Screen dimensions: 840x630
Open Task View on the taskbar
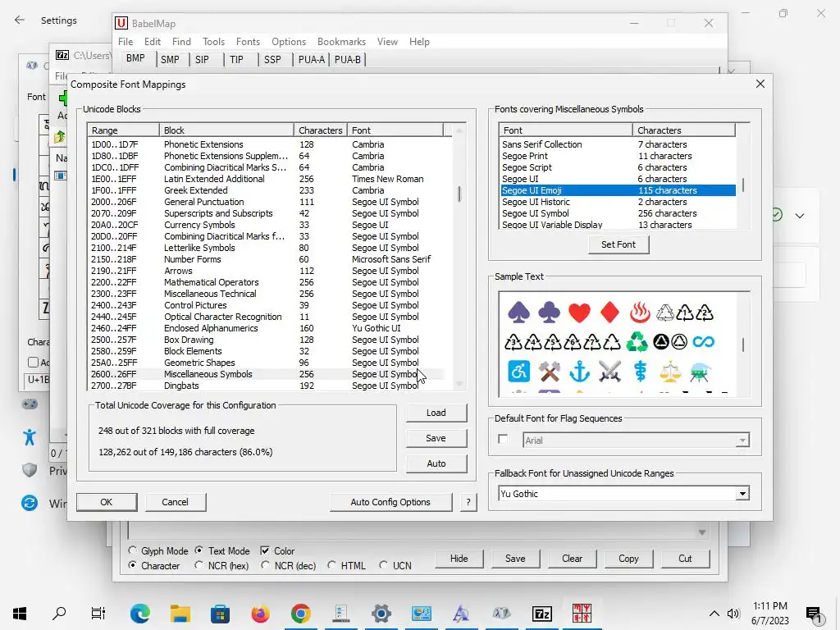coord(98,613)
